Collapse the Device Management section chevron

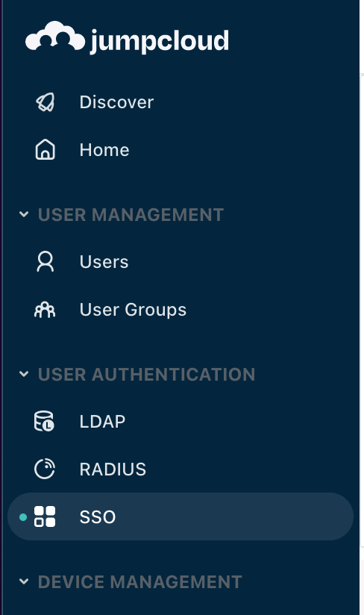coord(24,581)
